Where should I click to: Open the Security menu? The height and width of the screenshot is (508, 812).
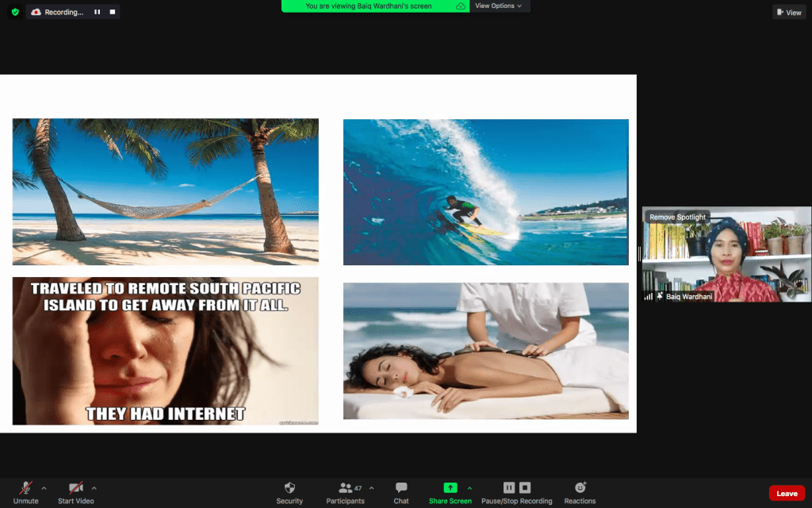coord(289,492)
